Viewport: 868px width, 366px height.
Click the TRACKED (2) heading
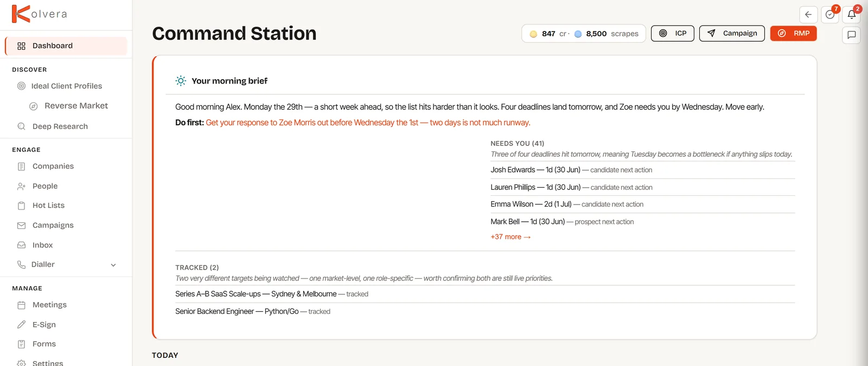click(x=197, y=268)
